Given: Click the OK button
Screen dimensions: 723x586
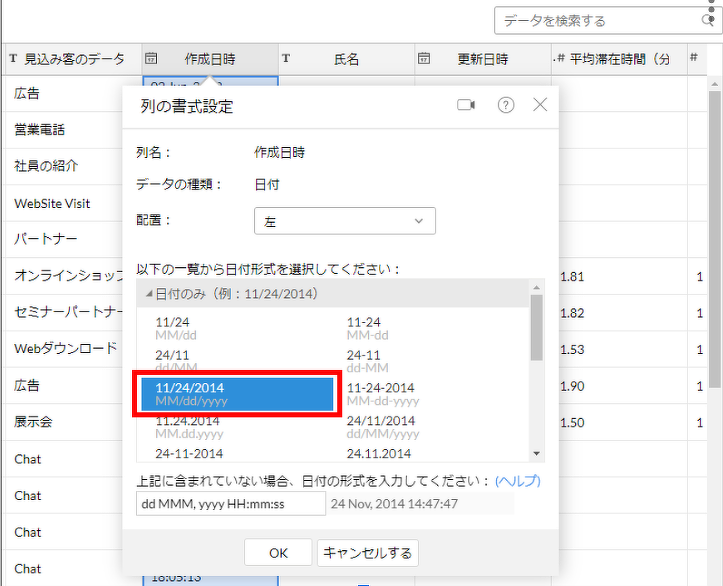Looking at the screenshot, I should click(x=278, y=553).
